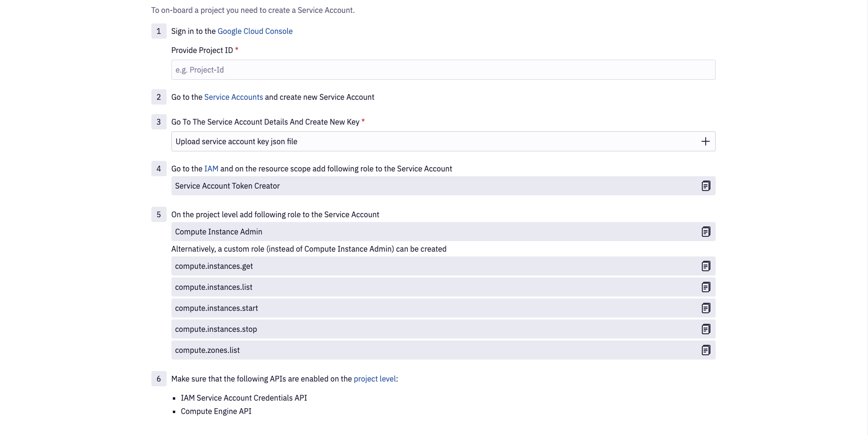868x435 pixels.
Task: Open the project level link
Action: [x=375, y=379]
